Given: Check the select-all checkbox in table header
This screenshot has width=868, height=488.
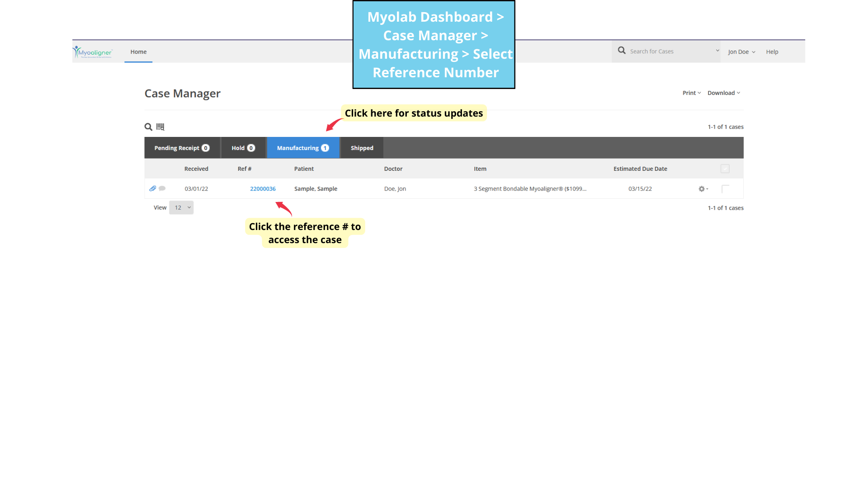Looking at the screenshot, I should 725,169.
